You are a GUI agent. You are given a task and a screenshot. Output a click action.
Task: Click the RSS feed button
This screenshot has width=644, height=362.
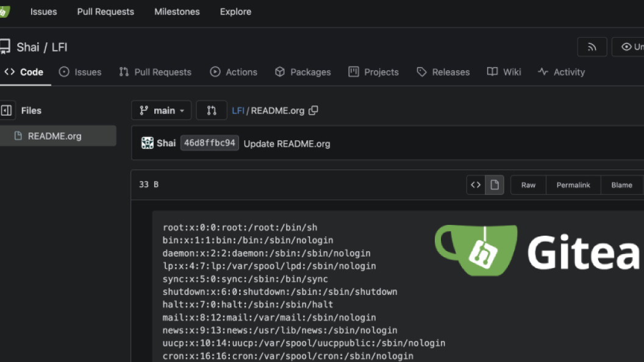(x=592, y=47)
